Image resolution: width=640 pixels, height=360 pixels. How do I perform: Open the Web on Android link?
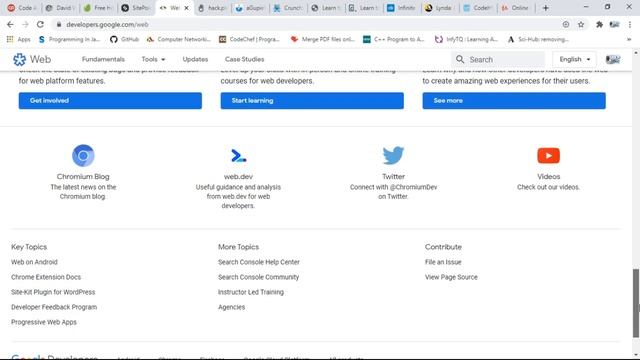(x=34, y=262)
